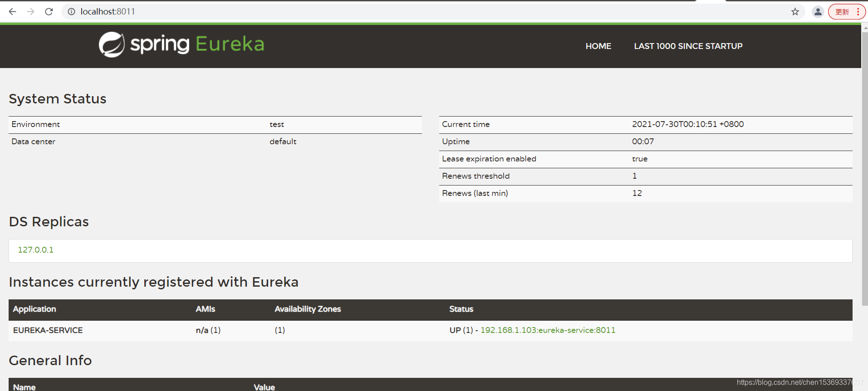The height and width of the screenshot is (391, 868).
Task: Click the Availability Zones column header
Action: tap(308, 309)
